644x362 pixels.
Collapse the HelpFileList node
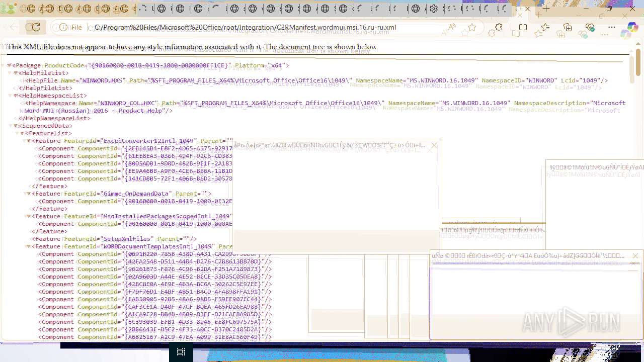(16, 73)
